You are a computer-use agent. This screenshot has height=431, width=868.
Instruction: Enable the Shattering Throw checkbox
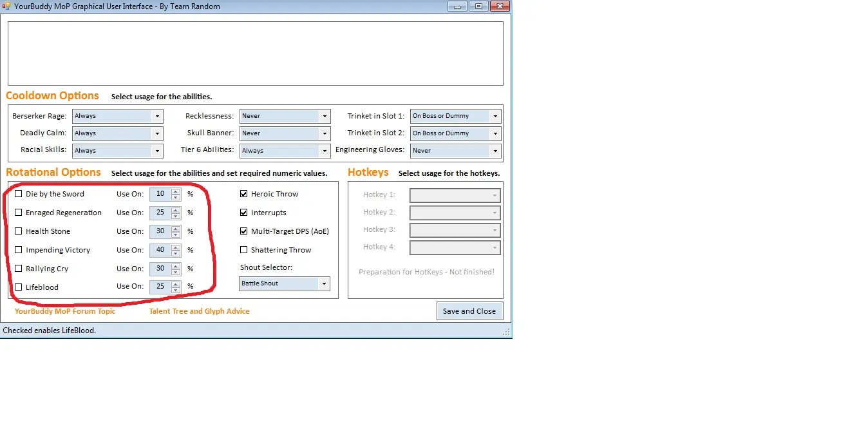tap(244, 250)
